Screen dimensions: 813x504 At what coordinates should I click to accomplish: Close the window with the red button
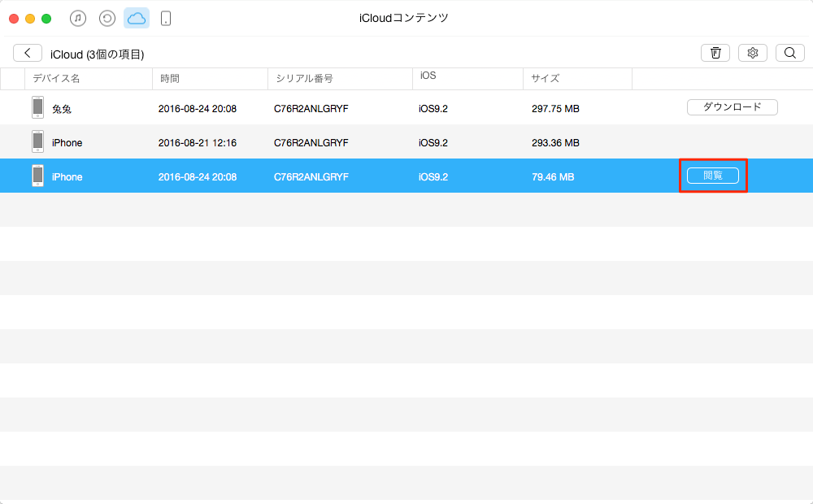click(x=14, y=19)
